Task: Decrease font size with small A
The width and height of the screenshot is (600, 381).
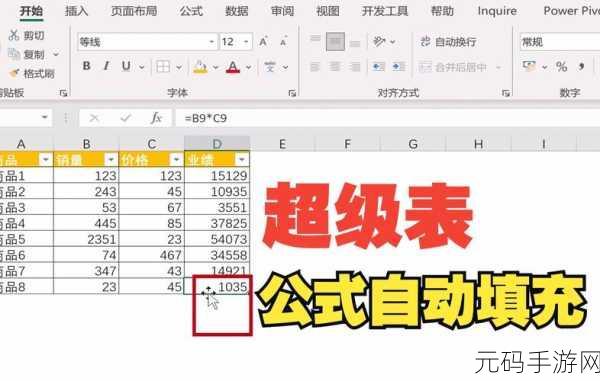Action: tap(283, 42)
